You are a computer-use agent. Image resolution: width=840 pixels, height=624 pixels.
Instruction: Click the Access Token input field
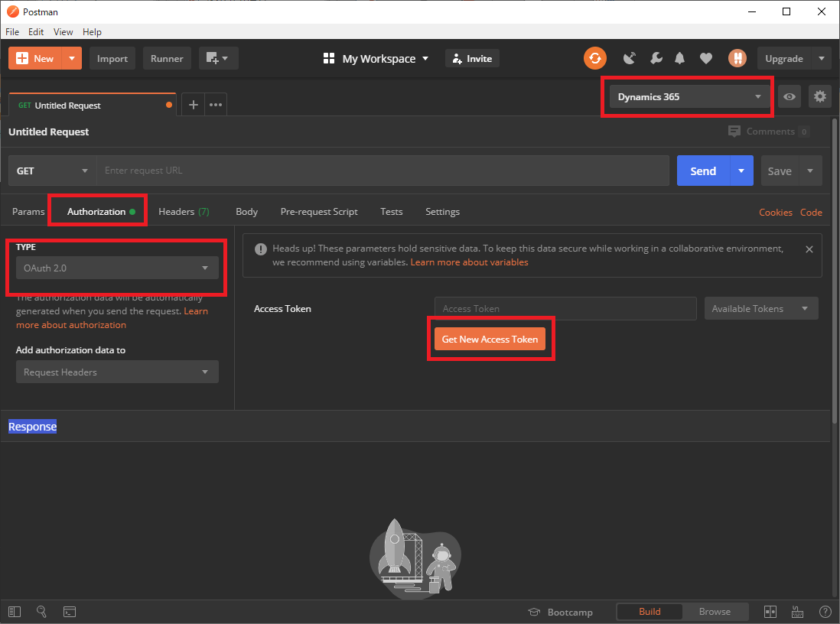point(565,308)
